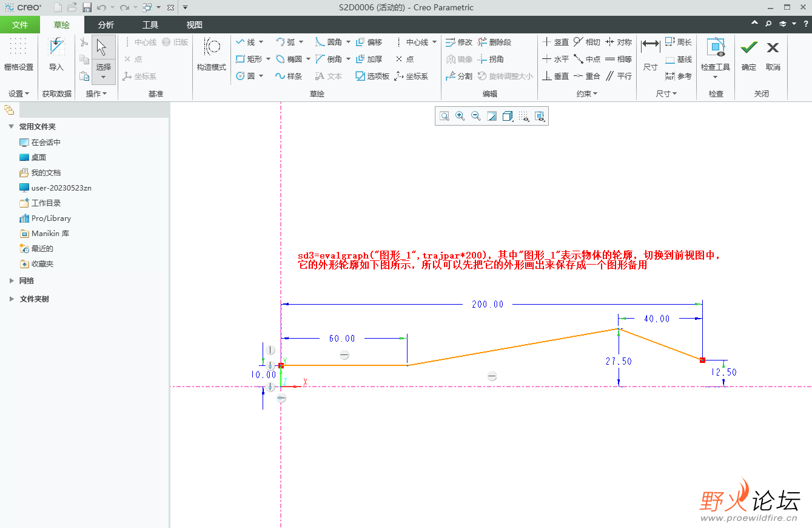Expand the 尺寸 group dropdown
The height and width of the screenshot is (528, 812).
point(666,93)
